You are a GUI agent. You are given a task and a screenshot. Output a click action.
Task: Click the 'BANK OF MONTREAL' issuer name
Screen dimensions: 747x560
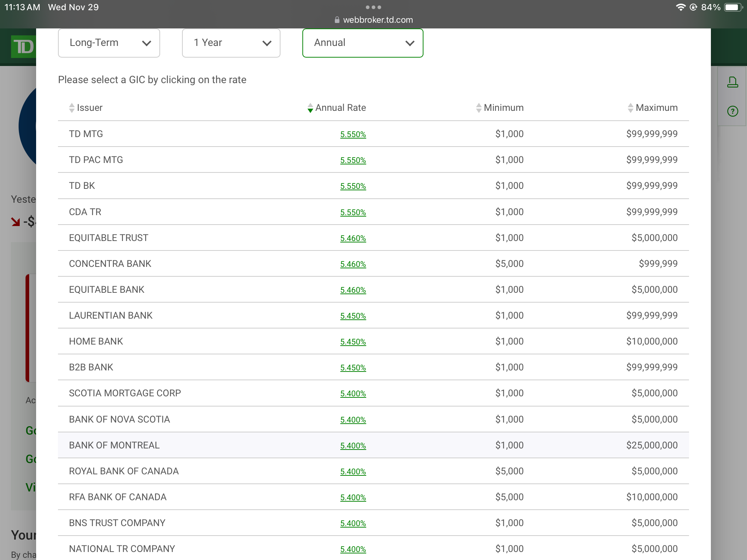[114, 446]
